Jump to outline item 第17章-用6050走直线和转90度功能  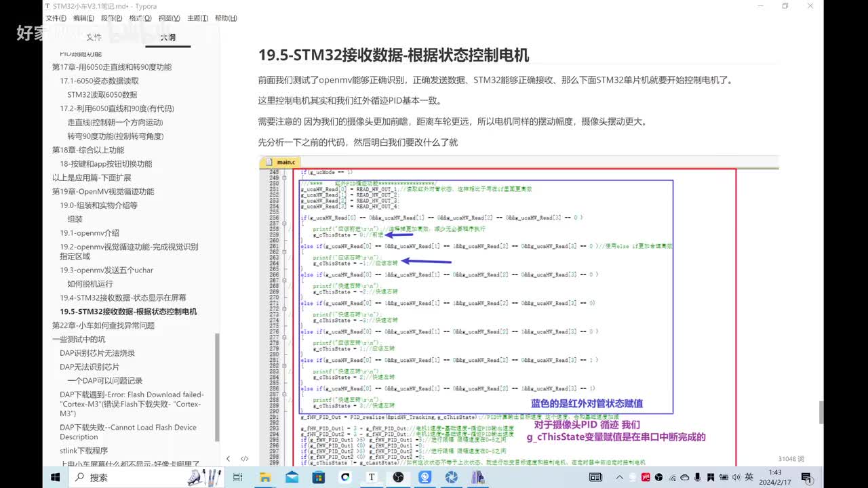(x=112, y=67)
